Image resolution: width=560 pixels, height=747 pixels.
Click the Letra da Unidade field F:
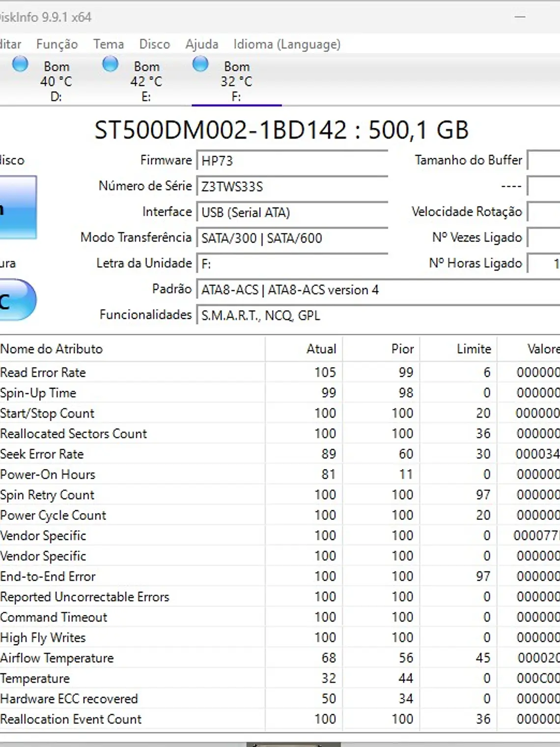click(x=292, y=264)
